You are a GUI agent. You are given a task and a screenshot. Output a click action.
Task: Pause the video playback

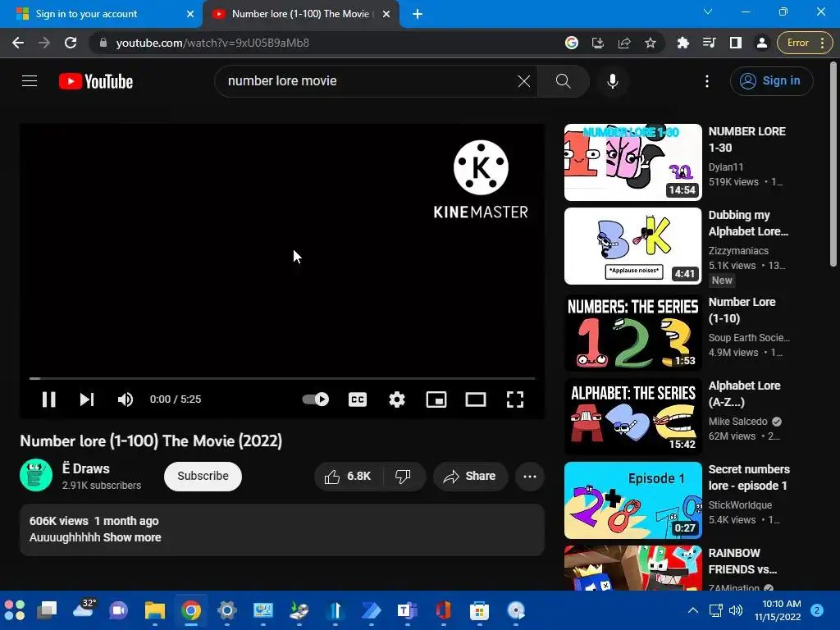click(48, 399)
